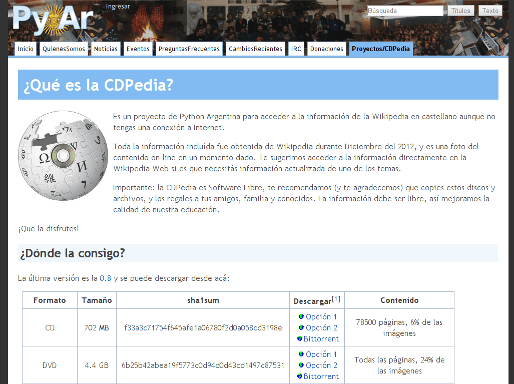Click the PyAr logo
The width and height of the screenshot is (514, 384).
pyautogui.click(x=53, y=19)
